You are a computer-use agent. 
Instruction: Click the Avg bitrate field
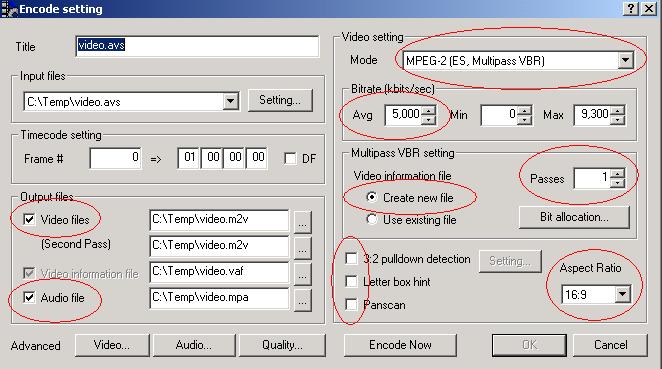(x=403, y=114)
